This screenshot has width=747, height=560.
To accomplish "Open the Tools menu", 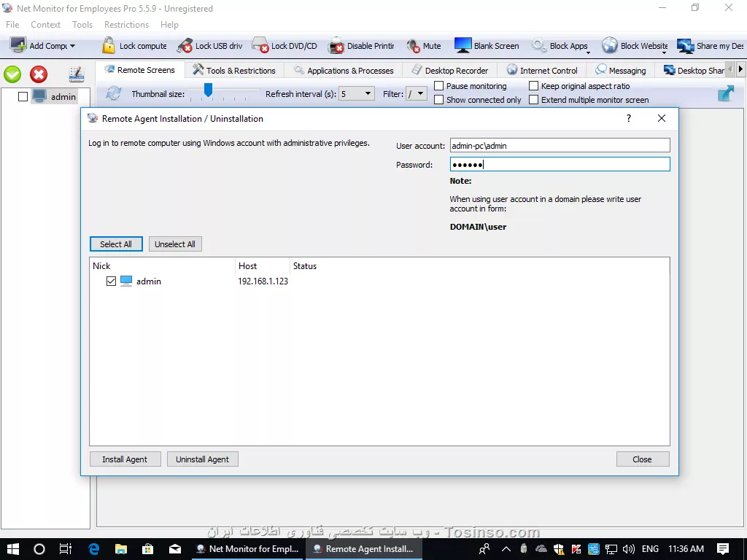I will click(x=82, y=24).
